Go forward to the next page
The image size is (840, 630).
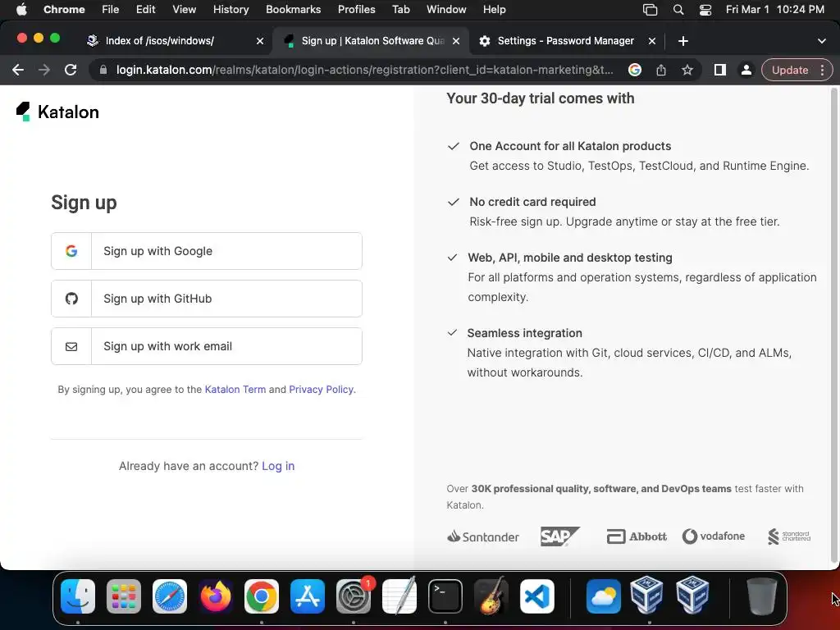tap(44, 70)
